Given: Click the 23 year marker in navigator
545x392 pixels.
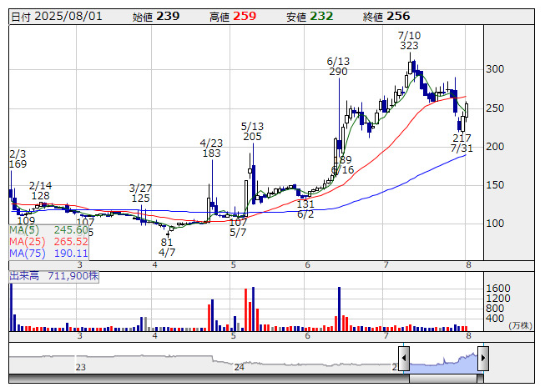Looking at the screenshot, I should pyautogui.click(x=81, y=367).
